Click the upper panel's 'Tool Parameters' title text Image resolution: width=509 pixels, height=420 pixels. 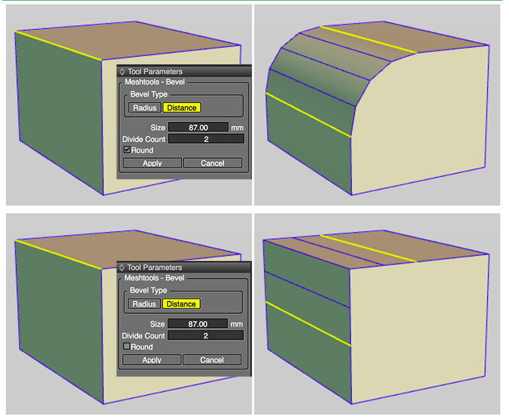(155, 71)
